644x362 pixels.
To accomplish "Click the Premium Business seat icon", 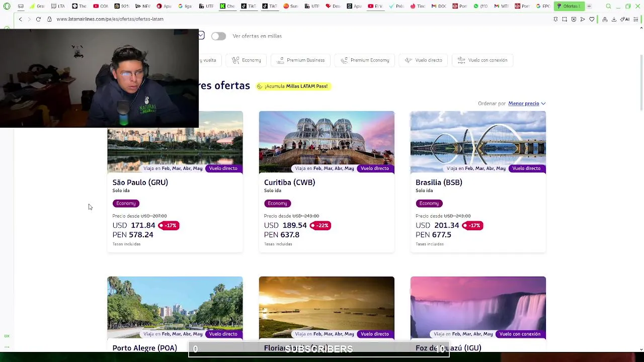I will click(x=281, y=60).
